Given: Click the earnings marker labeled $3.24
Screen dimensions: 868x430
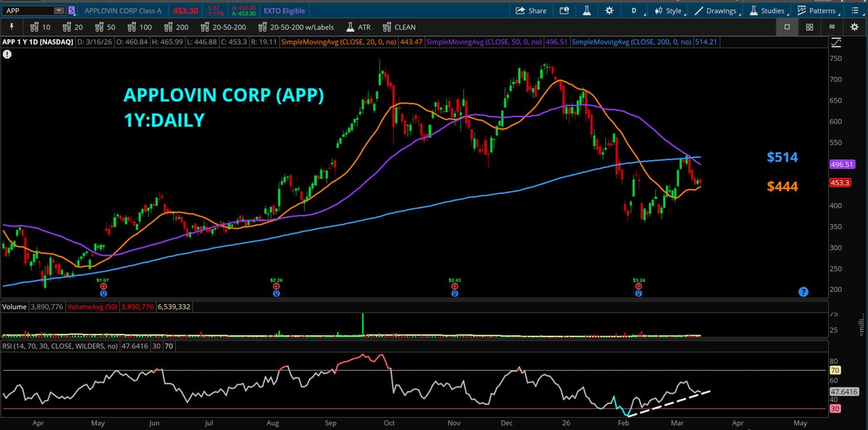Looking at the screenshot, I should [639, 287].
